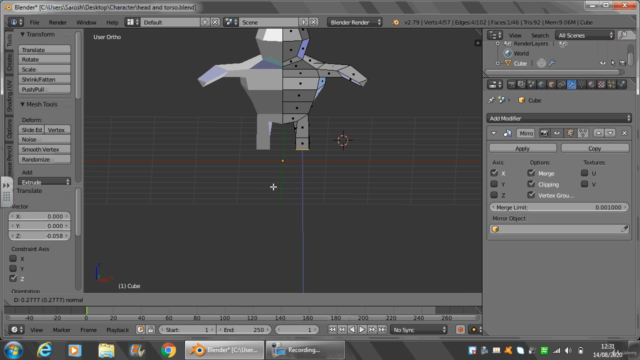Move Mirror modifier up in stack

tap(598, 133)
